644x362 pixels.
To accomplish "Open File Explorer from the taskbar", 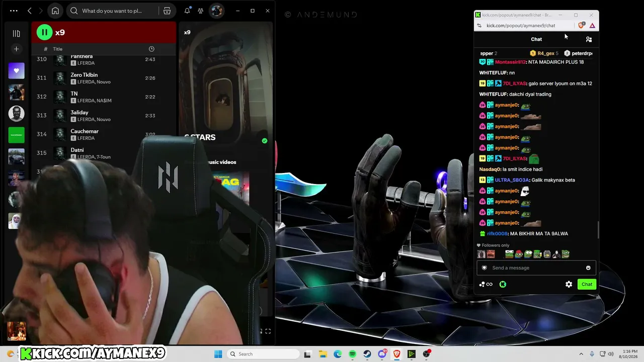I will point(323,354).
